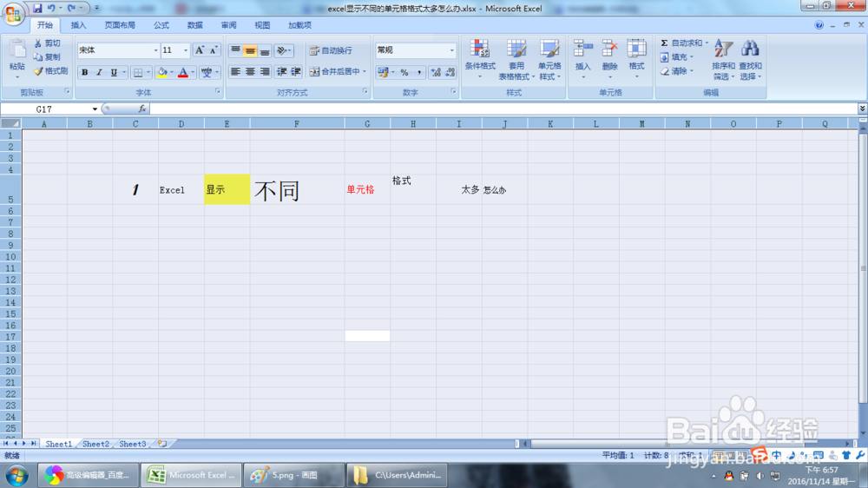
Task: Toggle top vertical alignment
Action: click(x=235, y=50)
